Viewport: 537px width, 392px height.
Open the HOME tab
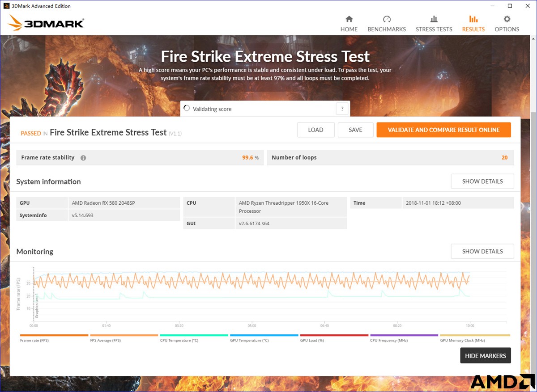coord(349,24)
